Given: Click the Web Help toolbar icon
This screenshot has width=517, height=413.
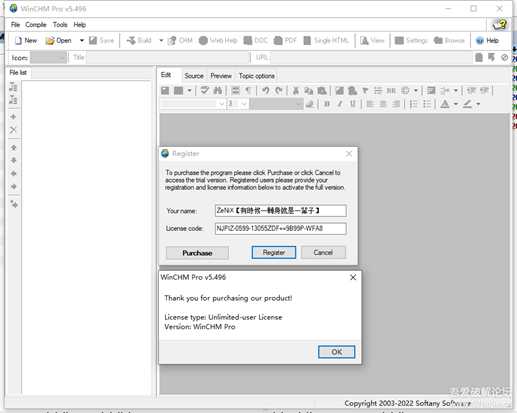Looking at the screenshot, I should pyautogui.click(x=203, y=41).
